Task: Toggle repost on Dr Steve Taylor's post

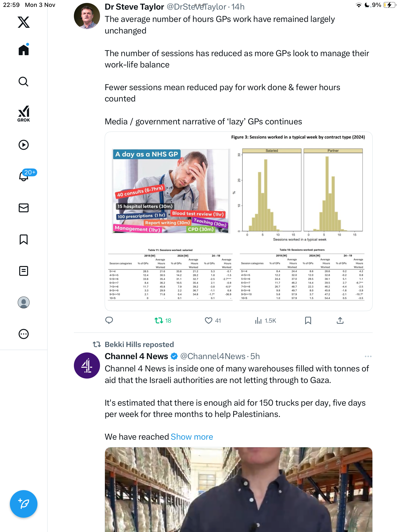Action: tap(159, 320)
